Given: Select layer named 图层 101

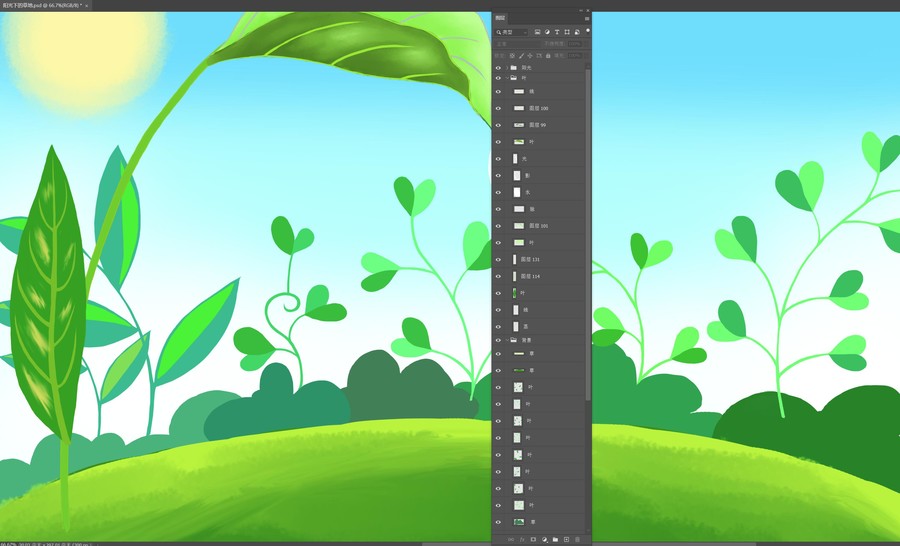Looking at the screenshot, I should tap(538, 226).
